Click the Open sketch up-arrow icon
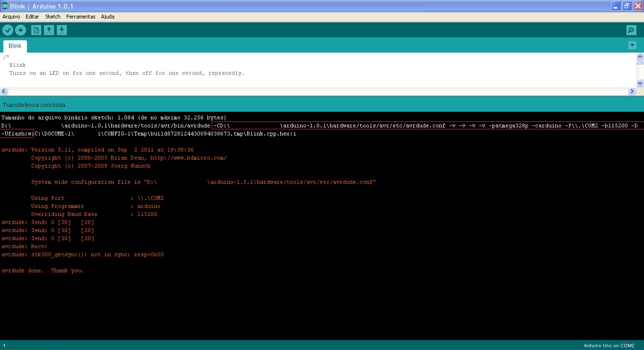Viewport: 644px width, 350px height. (49, 30)
